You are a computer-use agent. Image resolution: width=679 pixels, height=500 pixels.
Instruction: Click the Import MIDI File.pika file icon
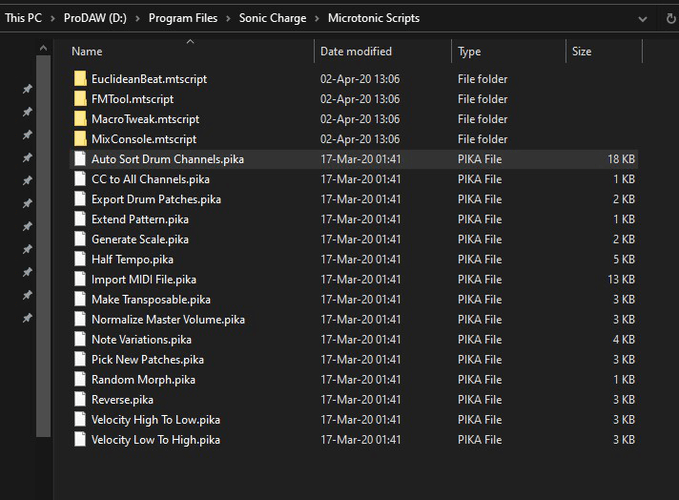80,279
